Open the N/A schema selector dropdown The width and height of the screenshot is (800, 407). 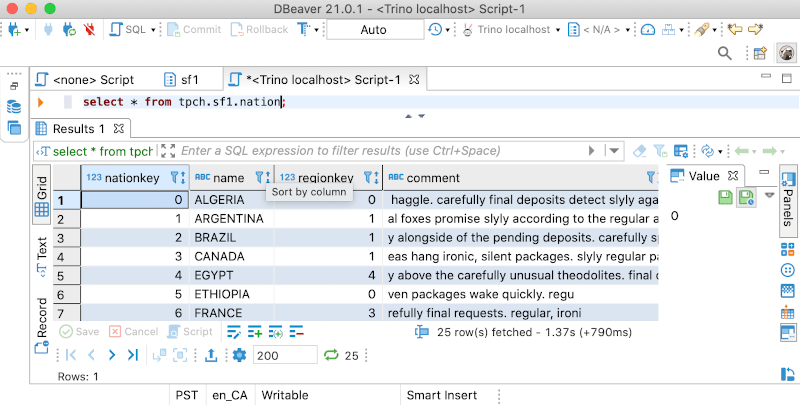[x=604, y=30]
